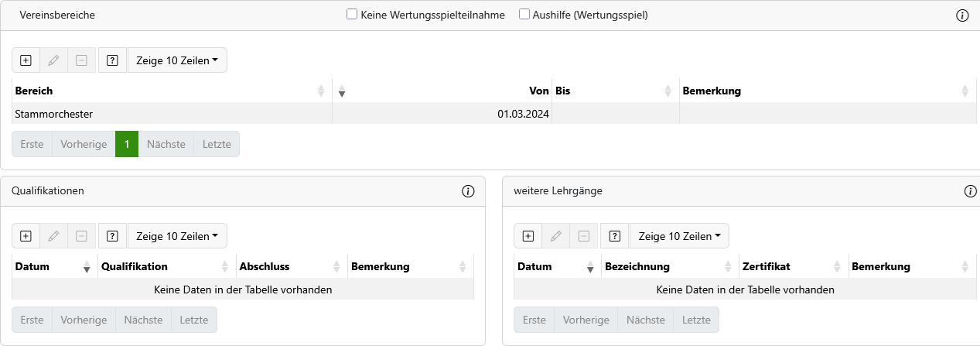Enable Keine Wertungsspielteilnahme checkbox
980x346 pixels.
[352, 15]
